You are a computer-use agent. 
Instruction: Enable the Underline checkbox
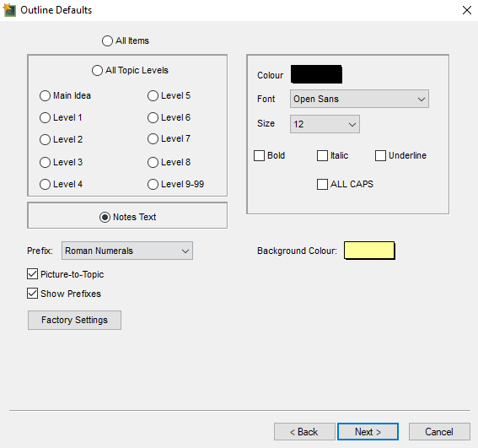click(380, 155)
